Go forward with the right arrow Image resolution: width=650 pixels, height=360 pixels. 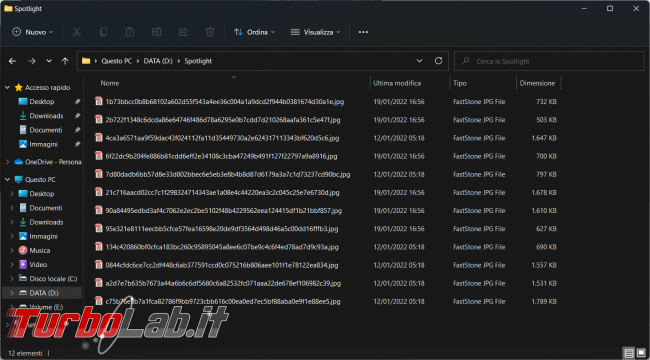pyautogui.click(x=32, y=61)
